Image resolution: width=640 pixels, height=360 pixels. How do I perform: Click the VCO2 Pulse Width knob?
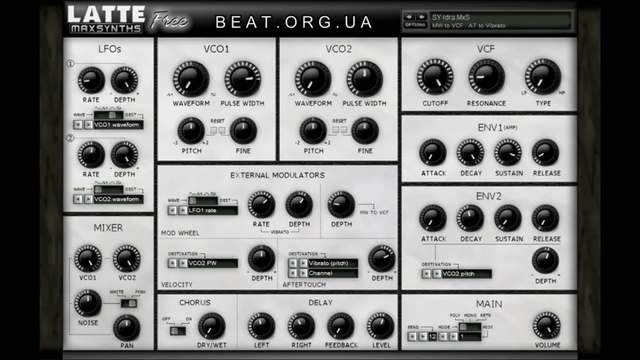point(364,79)
